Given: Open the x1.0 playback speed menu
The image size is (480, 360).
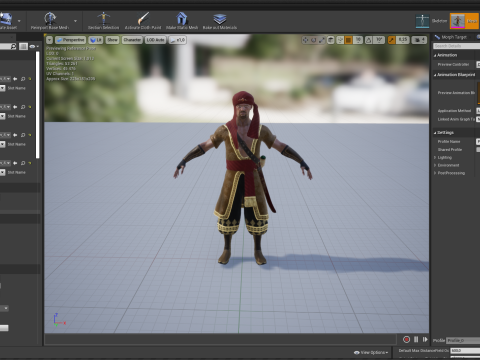Looking at the screenshot, I should 177,40.
